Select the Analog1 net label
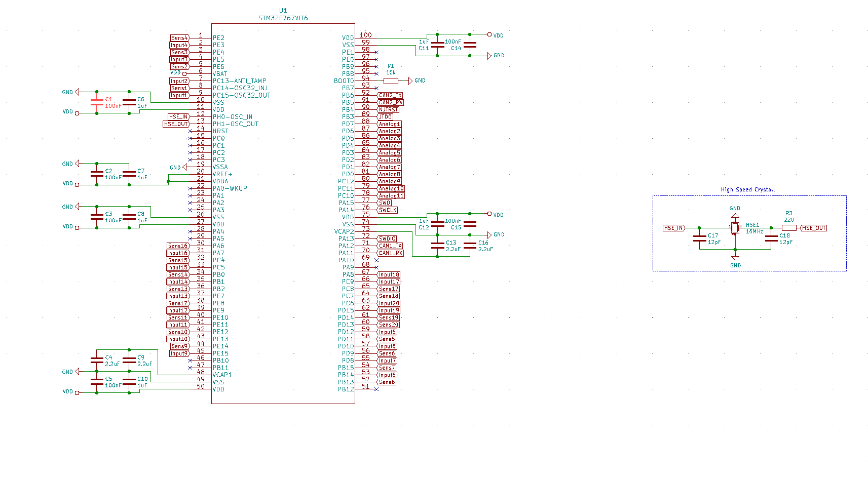This screenshot has height=480, width=868. click(x=389, y=124)
